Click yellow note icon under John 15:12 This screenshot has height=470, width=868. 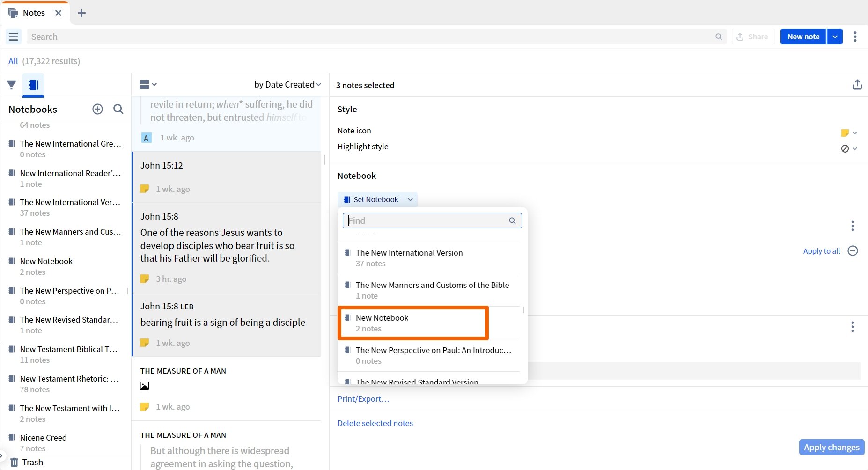[x=145, y=189]
